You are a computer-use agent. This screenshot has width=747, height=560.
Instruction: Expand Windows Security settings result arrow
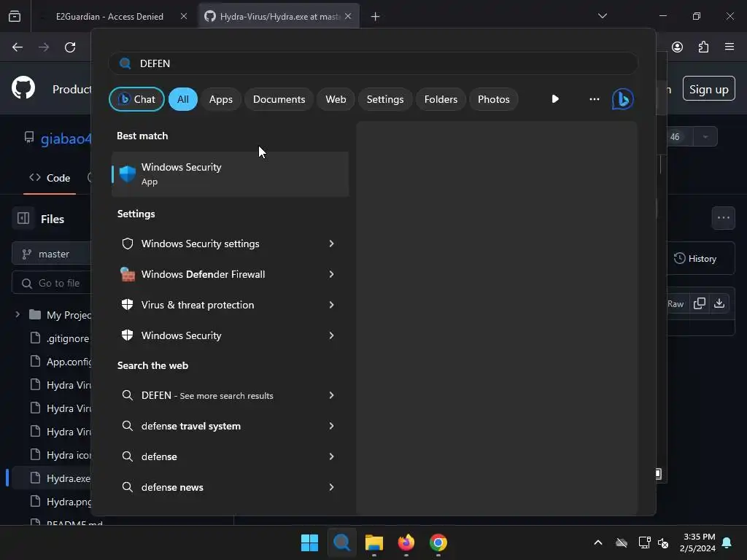point(331,244)
